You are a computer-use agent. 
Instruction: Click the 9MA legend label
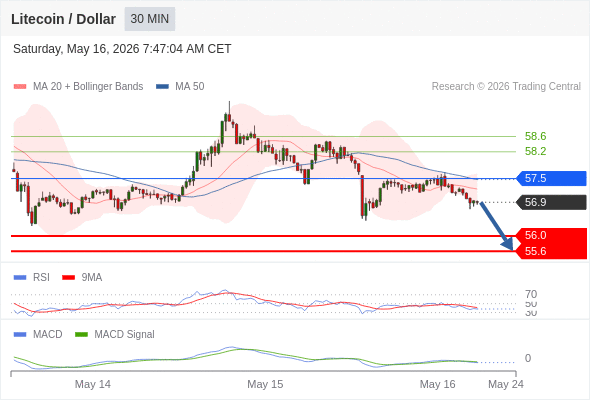tap(92, 278)
